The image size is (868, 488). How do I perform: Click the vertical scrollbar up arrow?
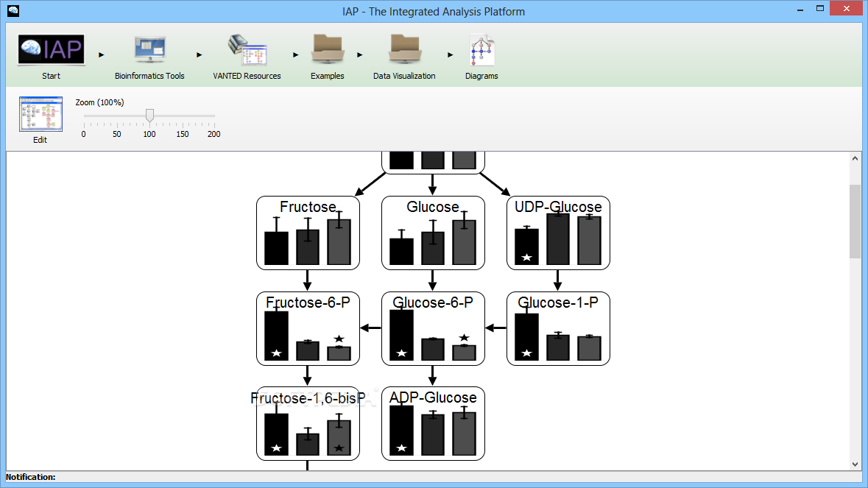[855, 159]
